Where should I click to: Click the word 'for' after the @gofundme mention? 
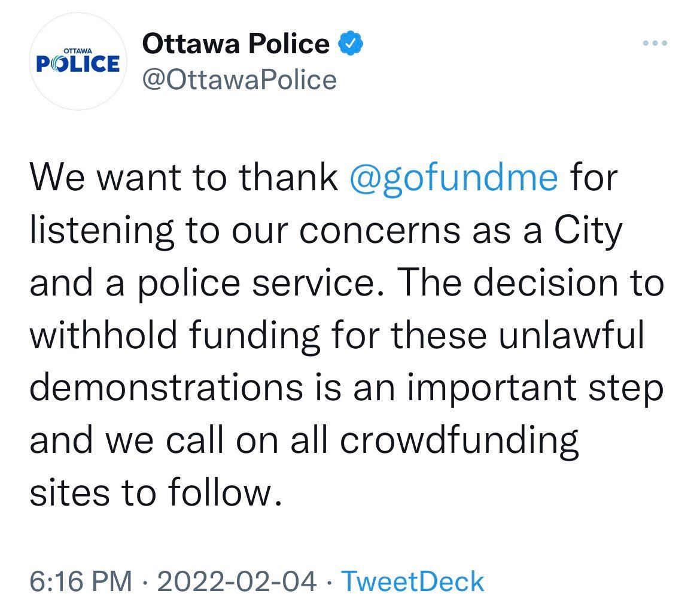pos(594,177)
